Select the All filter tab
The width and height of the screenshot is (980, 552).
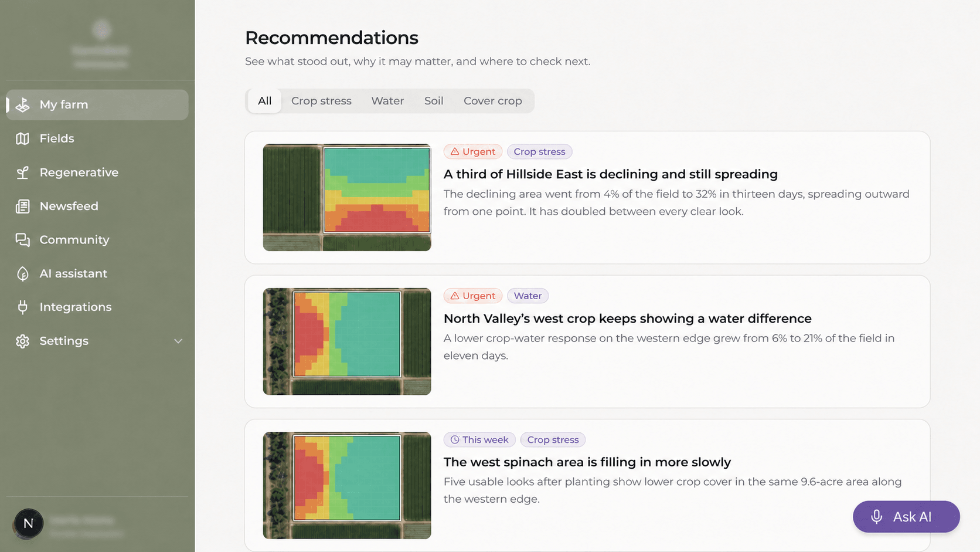point(264,101)
